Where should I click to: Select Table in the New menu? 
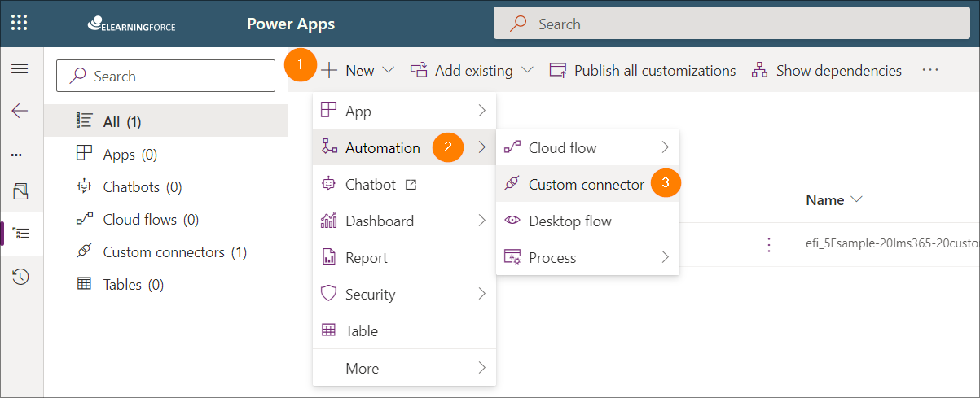[404, 330]
